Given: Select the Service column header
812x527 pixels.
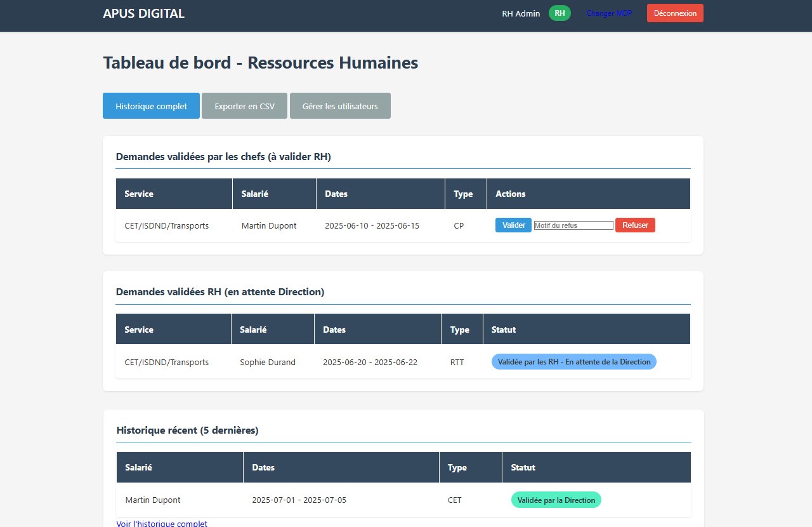Looking at the screenshot, I should pyautogui.click(x=138, y=194).
